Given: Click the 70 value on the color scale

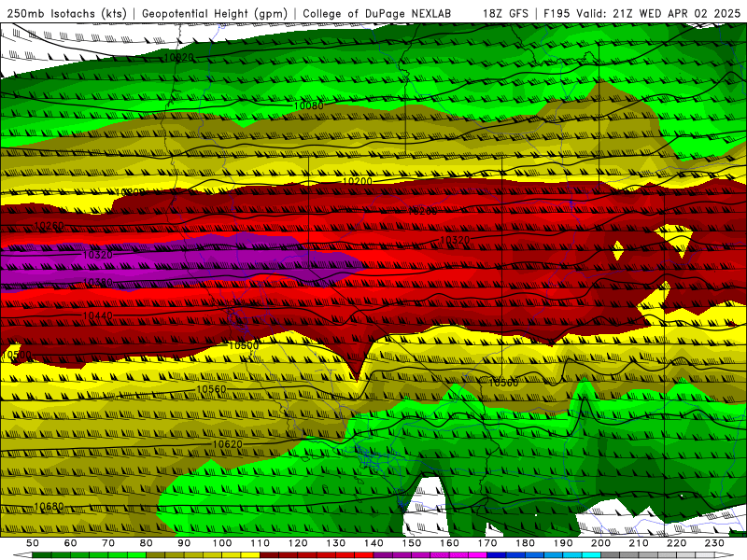Looking at the screenshot, I should click(108, 543).
